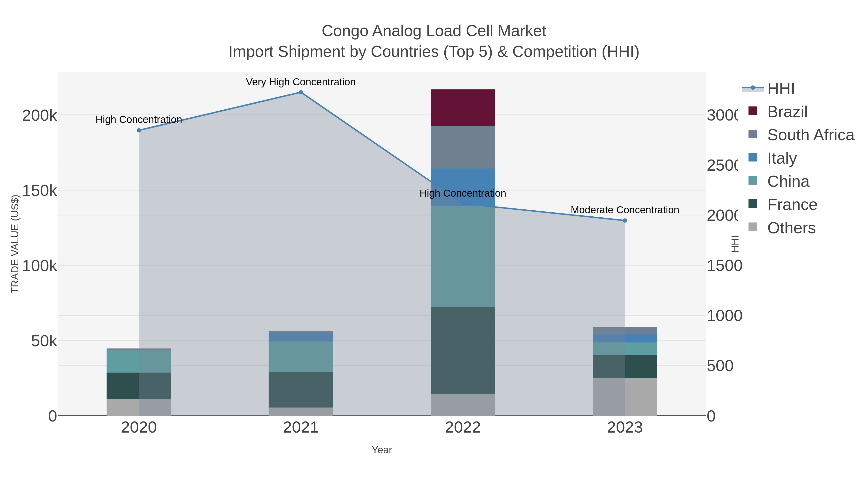Click the Year axis title
The image size is (868, 488).
[x=382, y=450]
